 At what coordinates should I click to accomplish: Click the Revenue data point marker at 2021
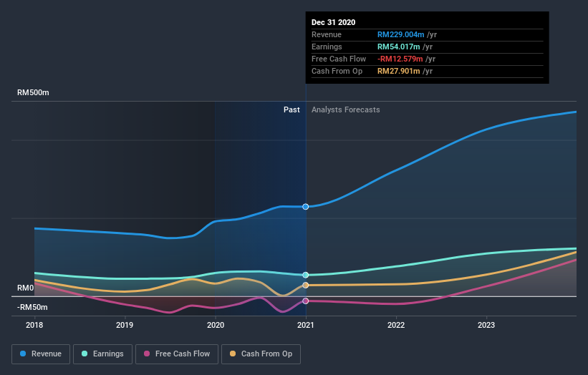pos(306,207)
